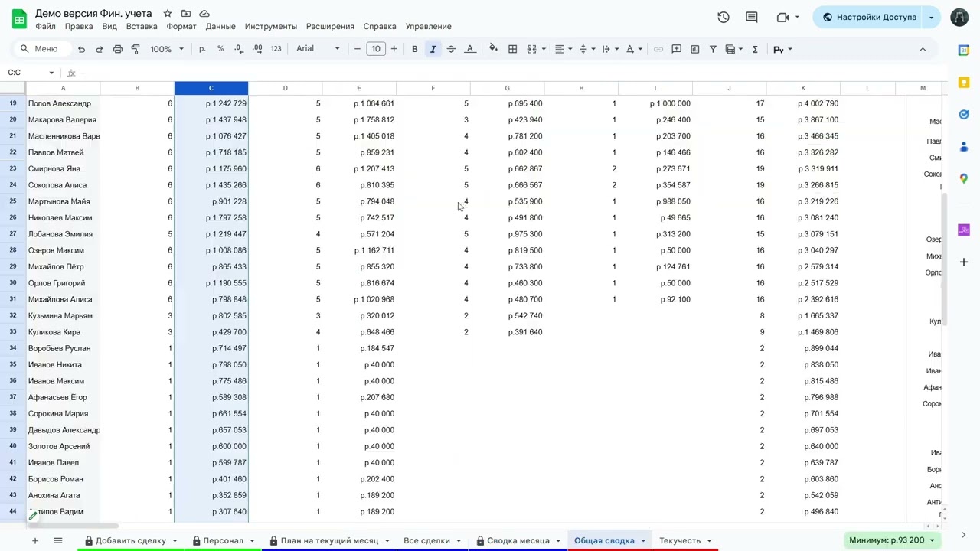The height and width of the screenshot is (551, 980).
Task: Open version history clock icon
Action: 723,17
